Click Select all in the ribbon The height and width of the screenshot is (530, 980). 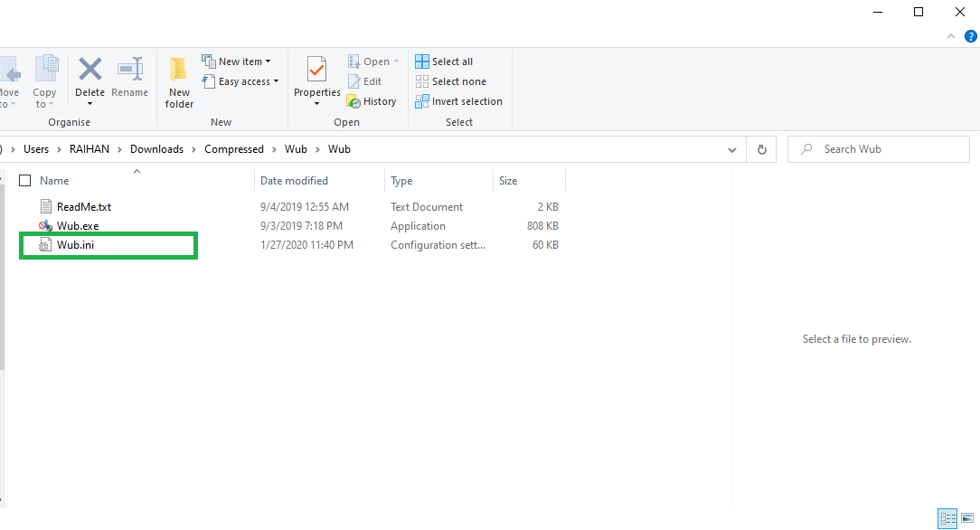[x=444, y=62]
